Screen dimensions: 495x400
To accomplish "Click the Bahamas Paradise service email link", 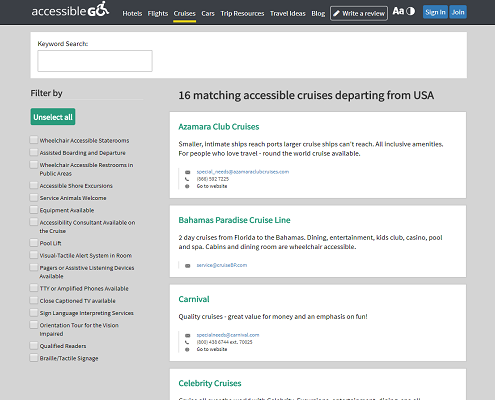I will pyautogui.click(x=222, y=265).
